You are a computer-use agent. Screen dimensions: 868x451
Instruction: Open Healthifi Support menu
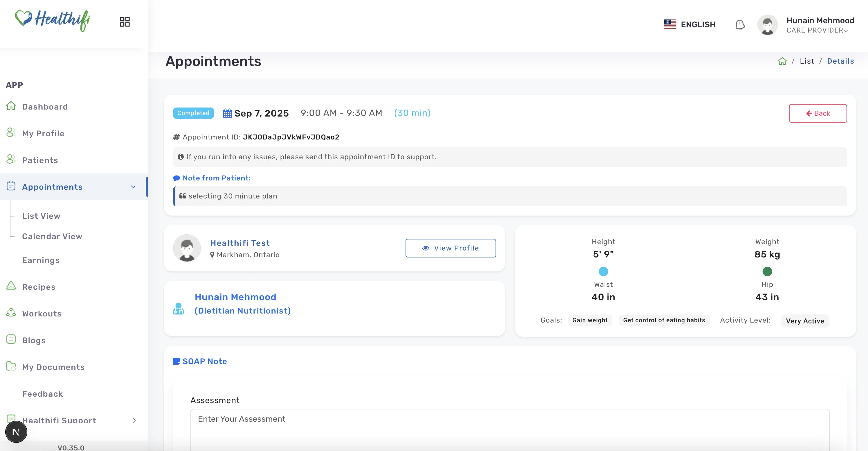pos(59,420)
